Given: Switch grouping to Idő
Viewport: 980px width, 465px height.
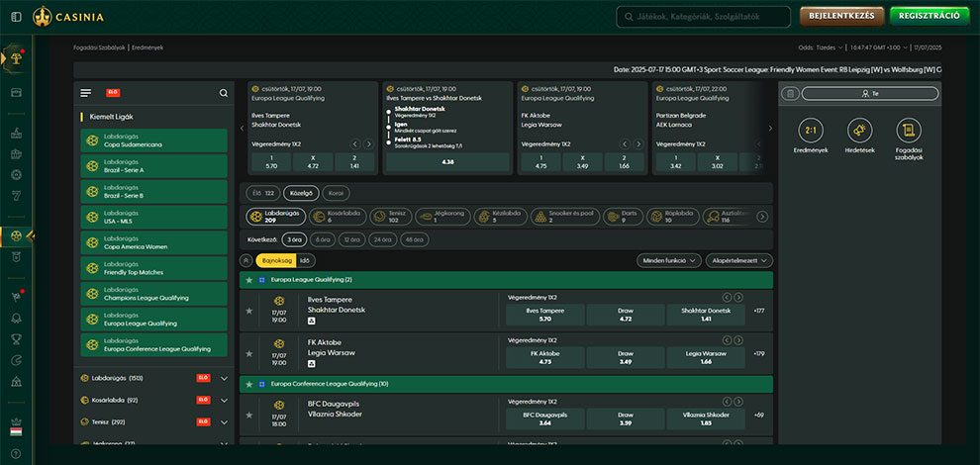Looking at the screenshot, I should pyautogui.click(x=305, y=260).
